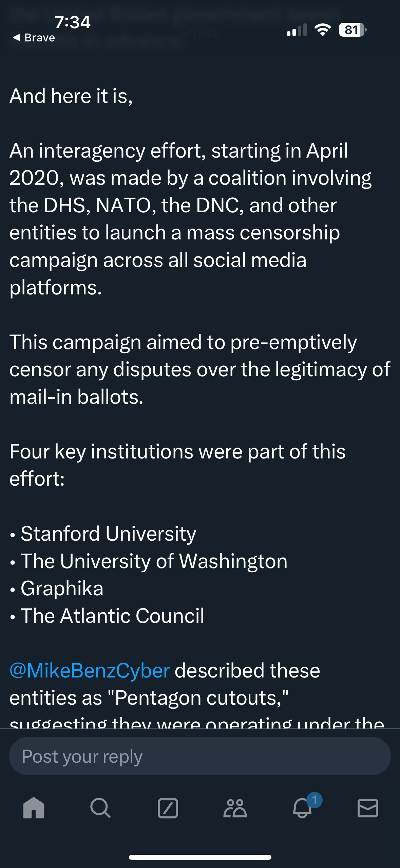Tap the "Stanford University" bullet
The height and width of the screenshot is (868, 400).
108,534
